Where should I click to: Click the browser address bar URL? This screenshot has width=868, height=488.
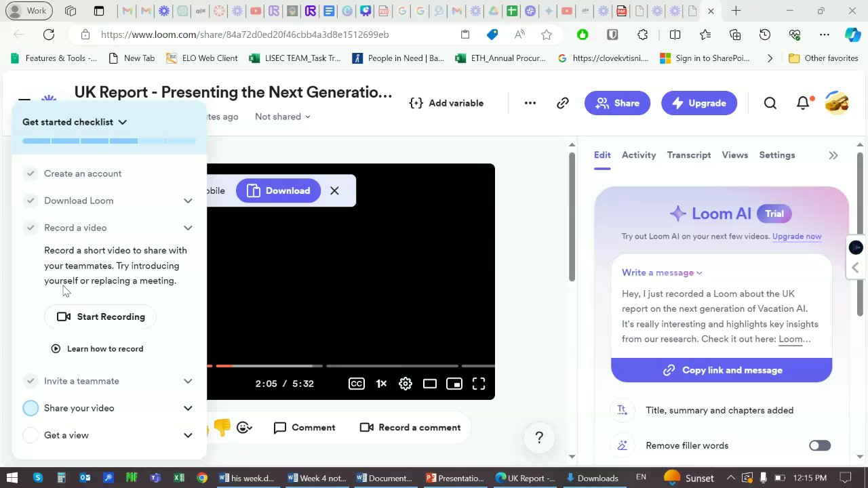point(245,35)
